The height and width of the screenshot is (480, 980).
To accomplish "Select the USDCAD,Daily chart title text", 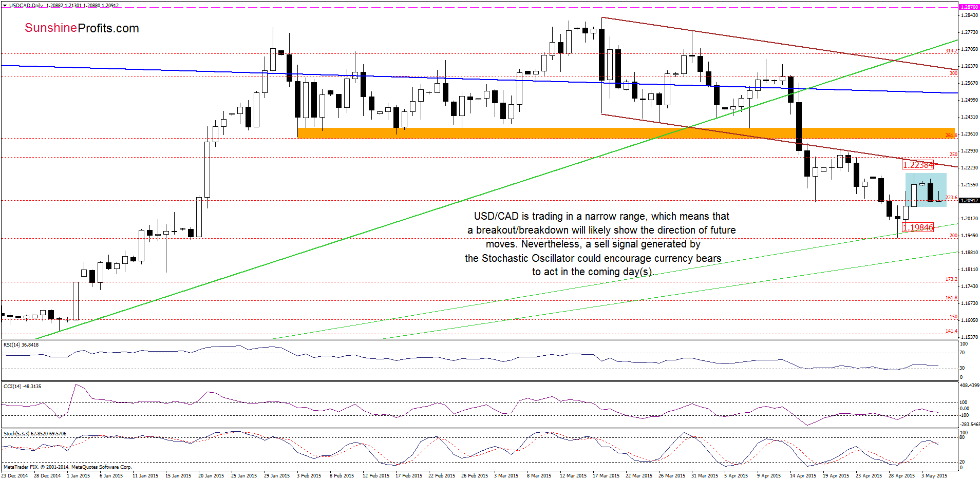I will coord(26,6).
